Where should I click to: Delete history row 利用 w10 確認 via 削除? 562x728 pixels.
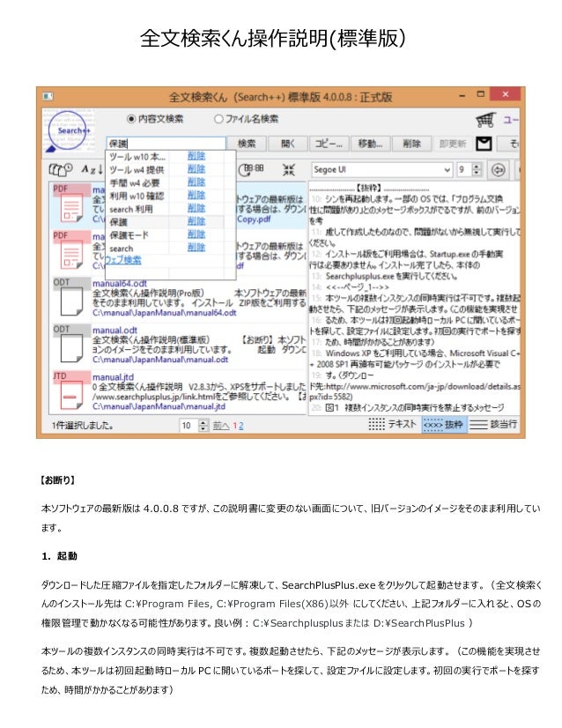[196, 195]
